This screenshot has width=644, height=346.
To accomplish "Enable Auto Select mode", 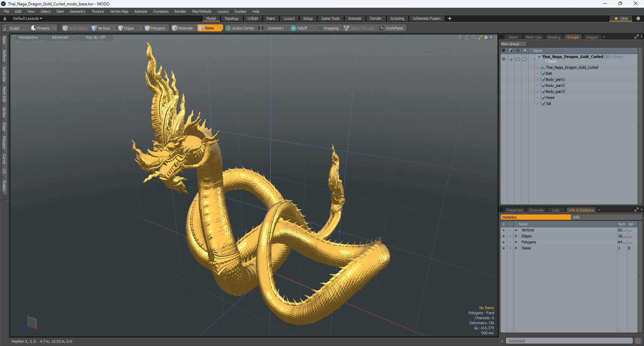I will point(75,28).
